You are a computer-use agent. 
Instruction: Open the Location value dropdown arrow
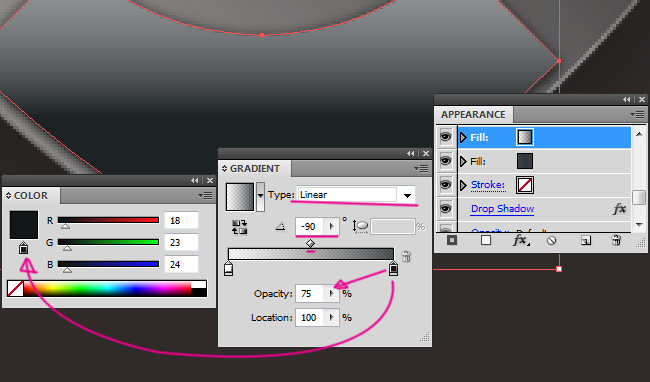point(331,317)
